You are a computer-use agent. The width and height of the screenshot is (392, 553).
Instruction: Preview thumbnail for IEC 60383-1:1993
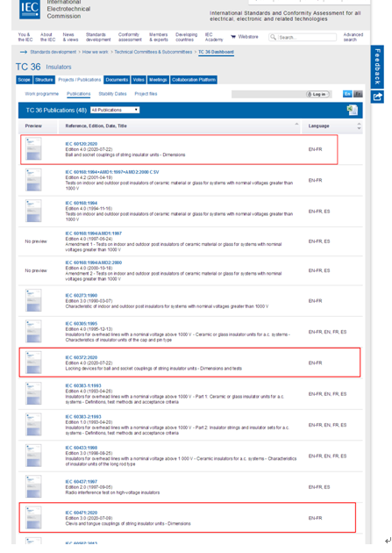pos(33,393)
